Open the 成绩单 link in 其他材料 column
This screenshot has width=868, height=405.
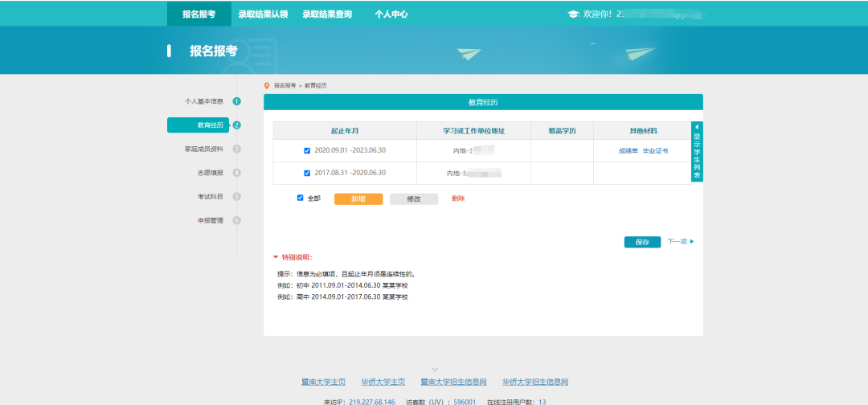(x=628, y=151)
